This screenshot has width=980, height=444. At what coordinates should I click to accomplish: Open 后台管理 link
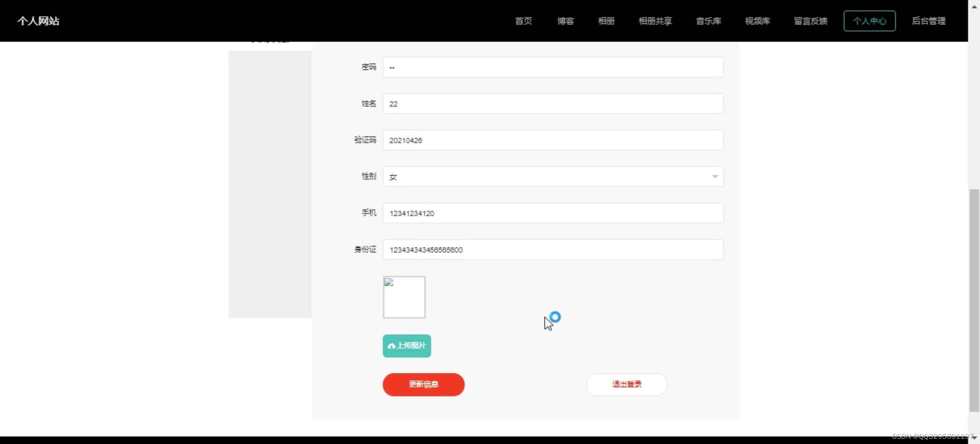928,21
